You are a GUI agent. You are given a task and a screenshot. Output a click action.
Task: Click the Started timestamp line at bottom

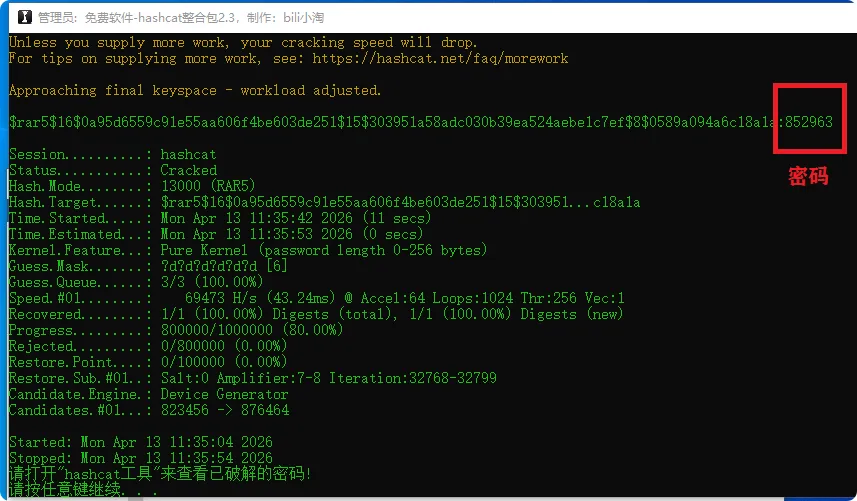(140, 441)
